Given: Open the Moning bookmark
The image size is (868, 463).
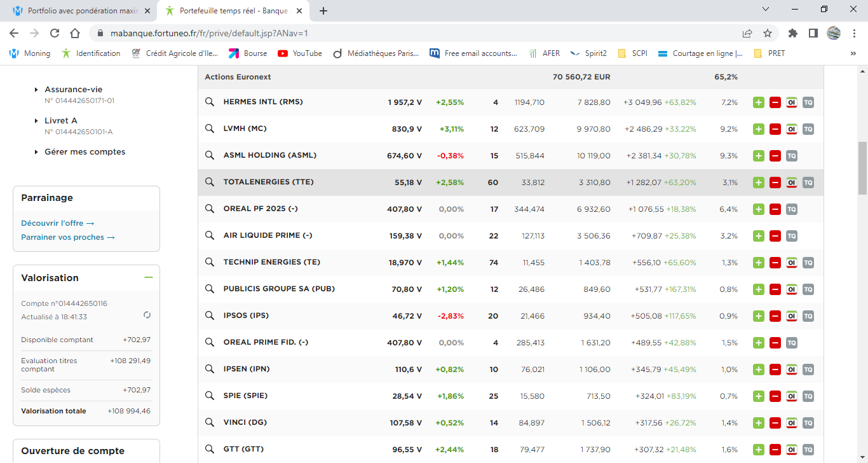Looking at the screenshot, I should point(30,53).
